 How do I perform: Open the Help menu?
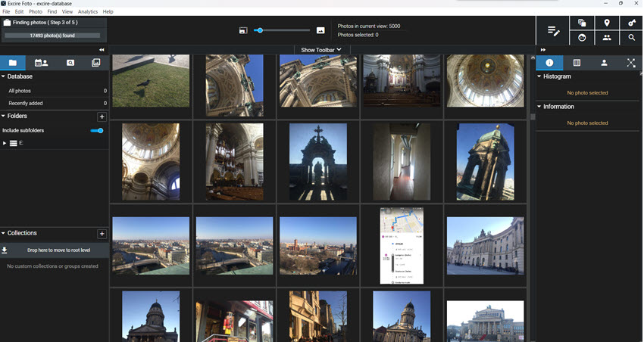[108, 11]
